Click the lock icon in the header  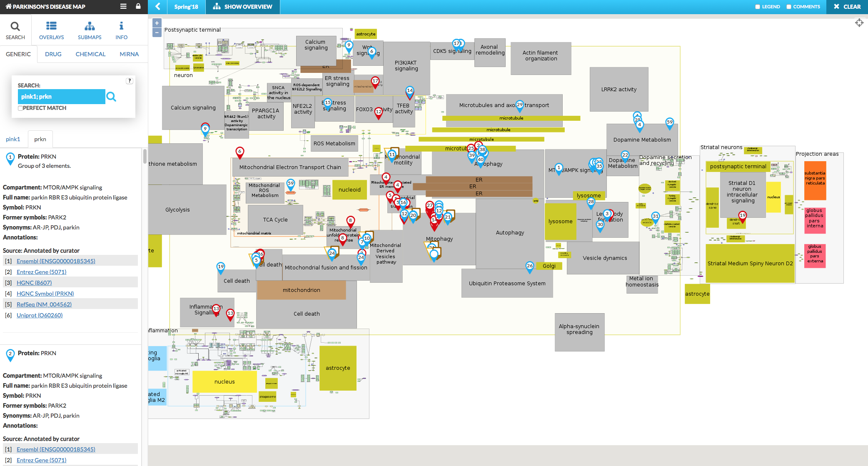[x=138, y=6]
